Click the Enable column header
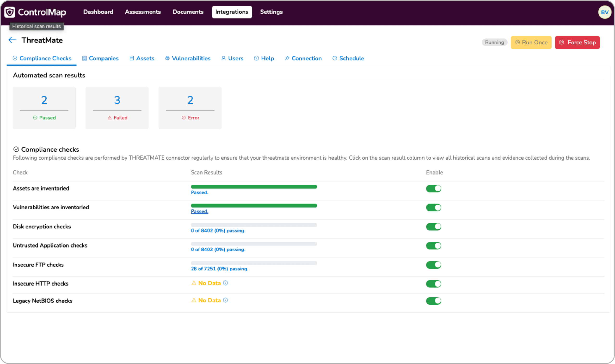 pos(434,173)
